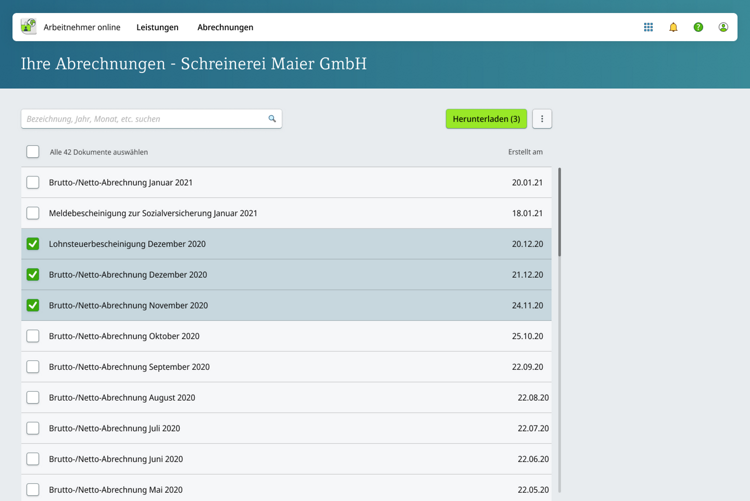Open the apps grid icon
The image size is (750, 501).
(648, 27)
